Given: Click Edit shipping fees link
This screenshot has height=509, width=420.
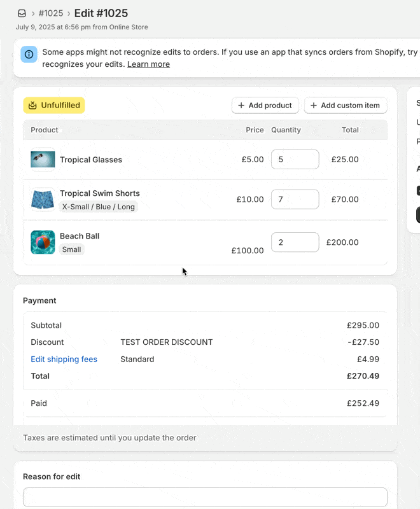Looking at the screenshot, I should click(x=64, y=359).
